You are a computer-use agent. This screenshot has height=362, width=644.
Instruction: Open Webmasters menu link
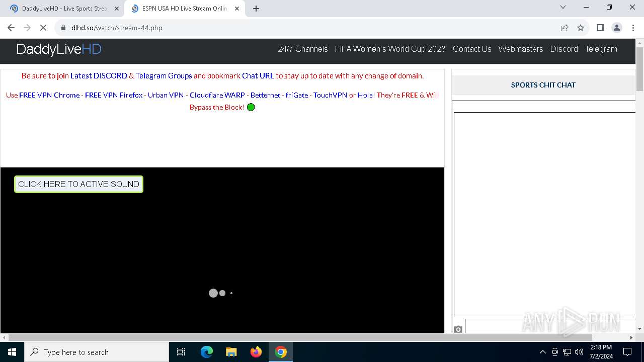(x=521, y=49)
